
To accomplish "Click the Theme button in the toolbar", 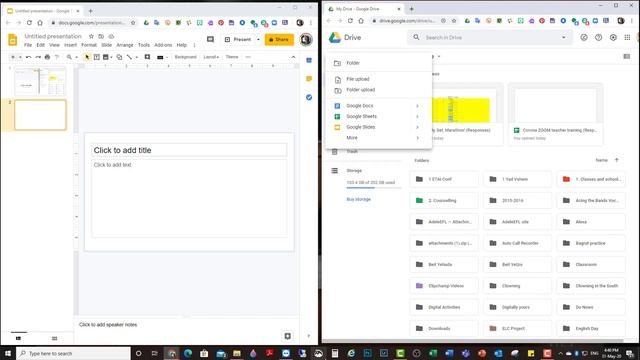I will pos(231,57).
